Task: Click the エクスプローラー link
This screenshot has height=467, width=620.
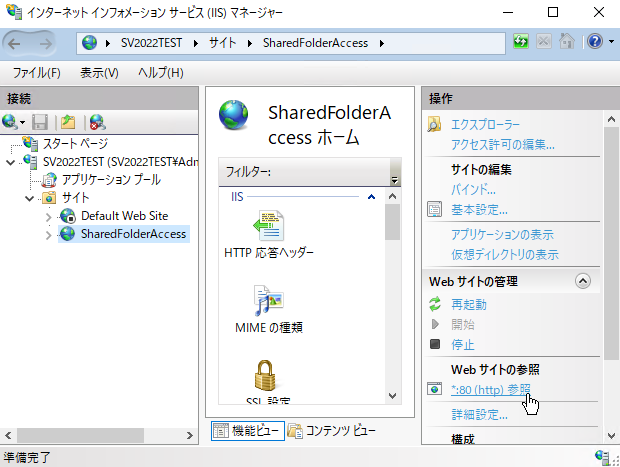Action: point(486,125)
